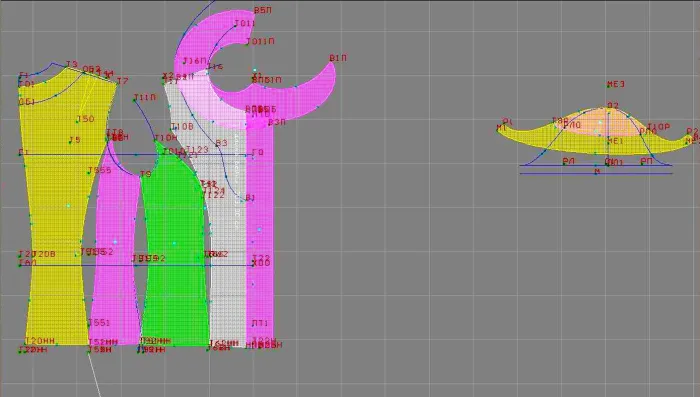Click point РП on the sleeve baseline

[x=646, y=161]
